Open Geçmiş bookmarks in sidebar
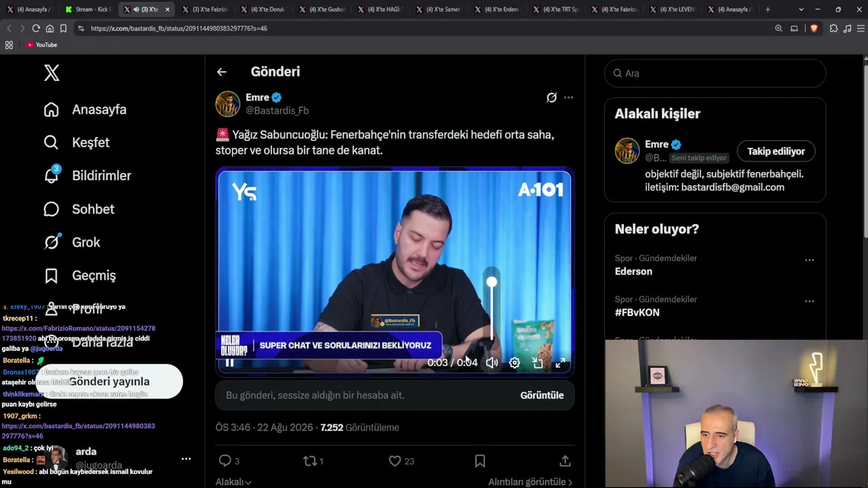The width and height of the screenshot is (868, 488). [79, 275]
